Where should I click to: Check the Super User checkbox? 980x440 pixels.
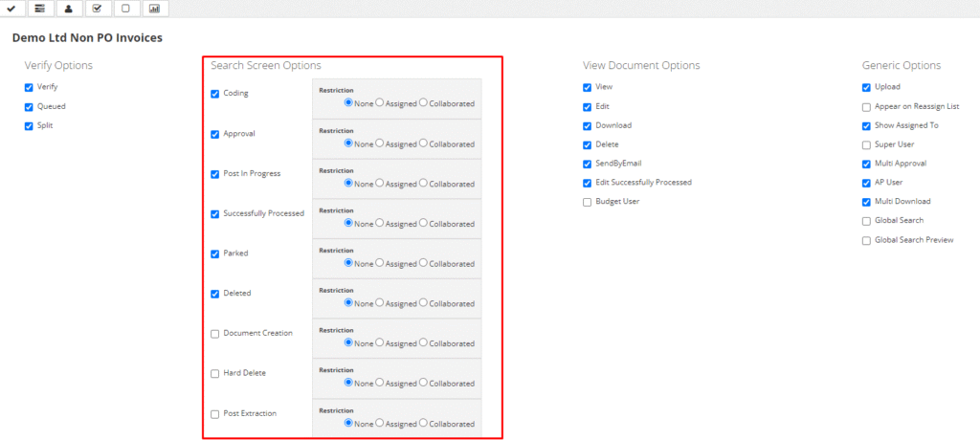[866, 144]
